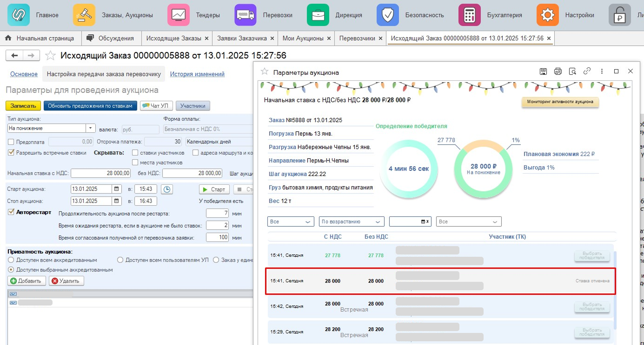Close the Исходящие Заказы tab
644x345 pixels.
pos(206,39)
